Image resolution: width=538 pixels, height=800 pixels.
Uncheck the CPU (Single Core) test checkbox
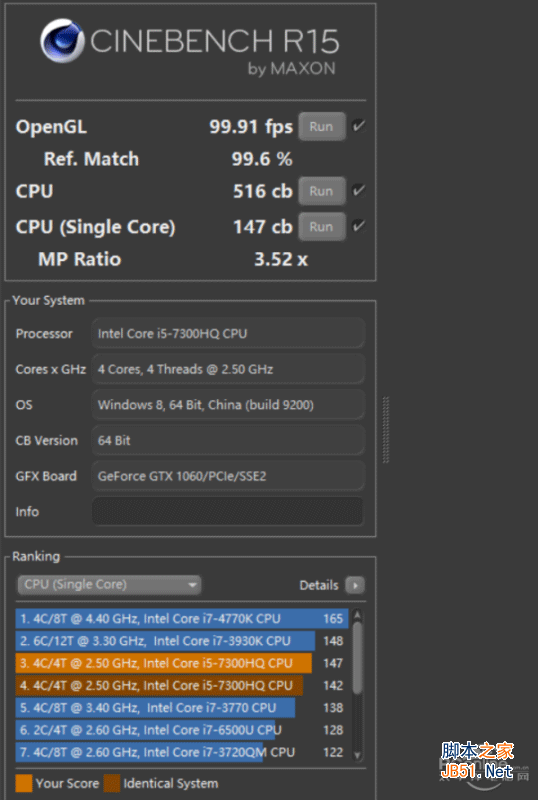click(359, 226)
